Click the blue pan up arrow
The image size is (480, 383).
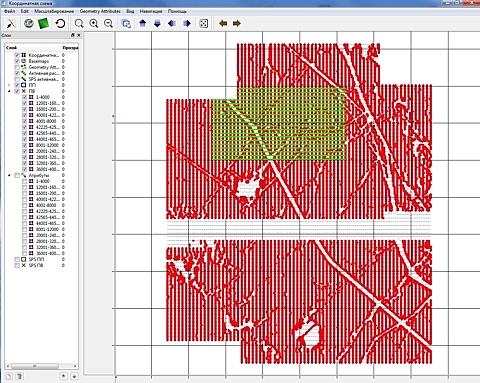[143, 23]
